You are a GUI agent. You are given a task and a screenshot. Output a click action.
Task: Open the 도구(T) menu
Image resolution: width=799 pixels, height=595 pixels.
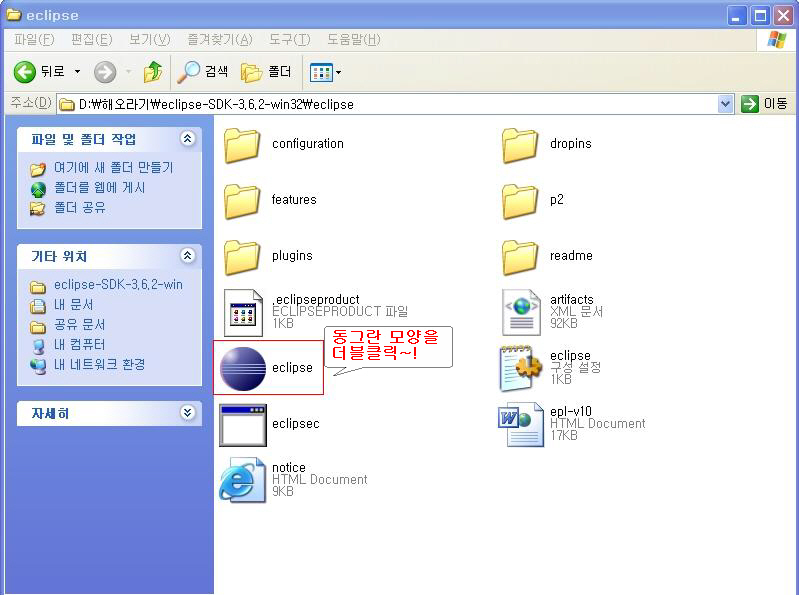(x=289, y=39)
